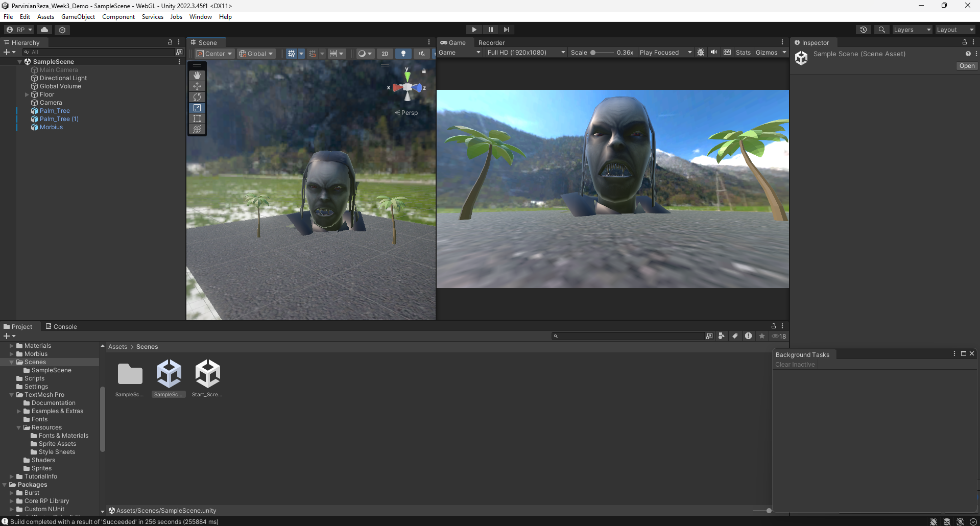Toggle 2D view mode in Scene
Viewport: 980px width, 526px height.
(x=385, y=54)
